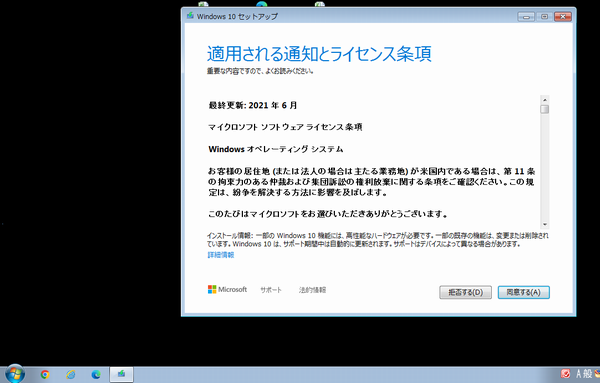This screenshot has width=600, height=383.
Task: Launch Google Chrome from the taskbar
Action: click(x=45, y=374)
